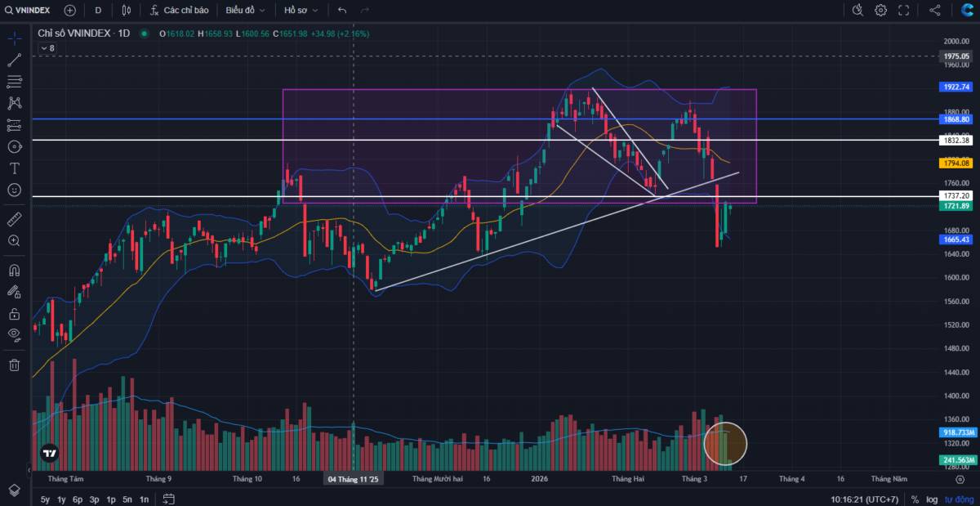Viewport: 980px width, 506px height.
Task: Click the blue C logo icon
Action: click(967, 10)
